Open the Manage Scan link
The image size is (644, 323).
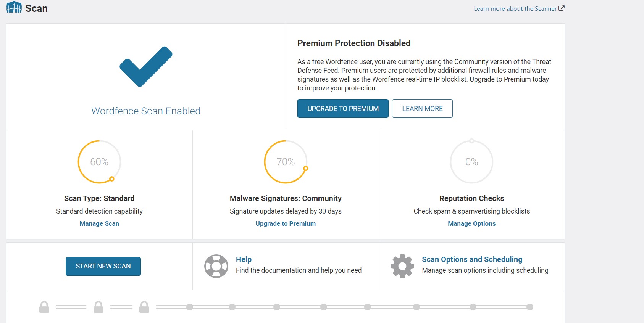point(99,223)
